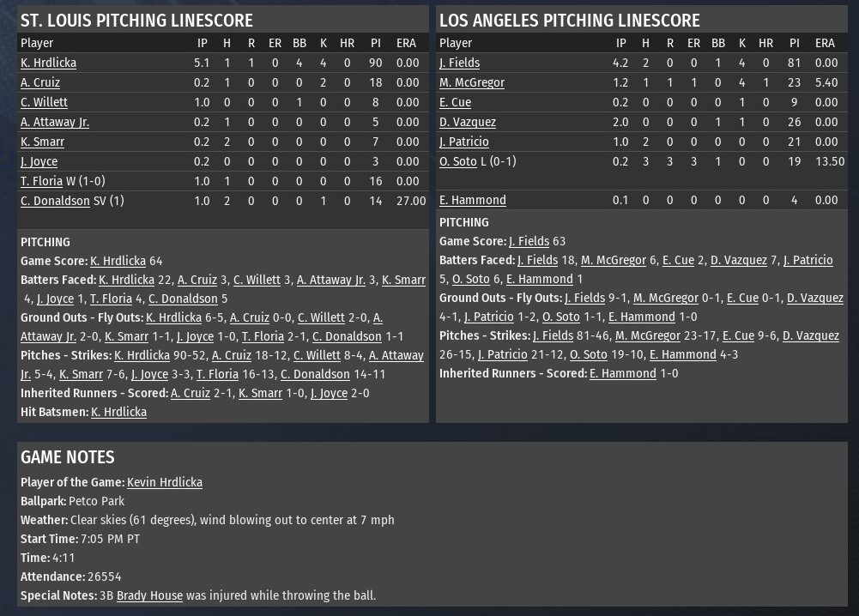
Task: Open J. Fields in Los Angeles player column
Action: [459, 63]
